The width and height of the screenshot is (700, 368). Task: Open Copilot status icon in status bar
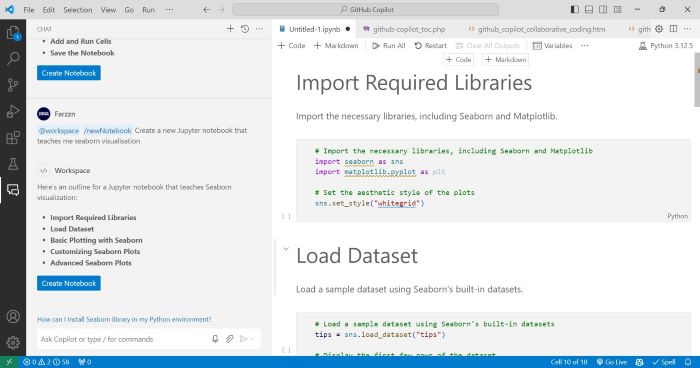coord(640,362)
